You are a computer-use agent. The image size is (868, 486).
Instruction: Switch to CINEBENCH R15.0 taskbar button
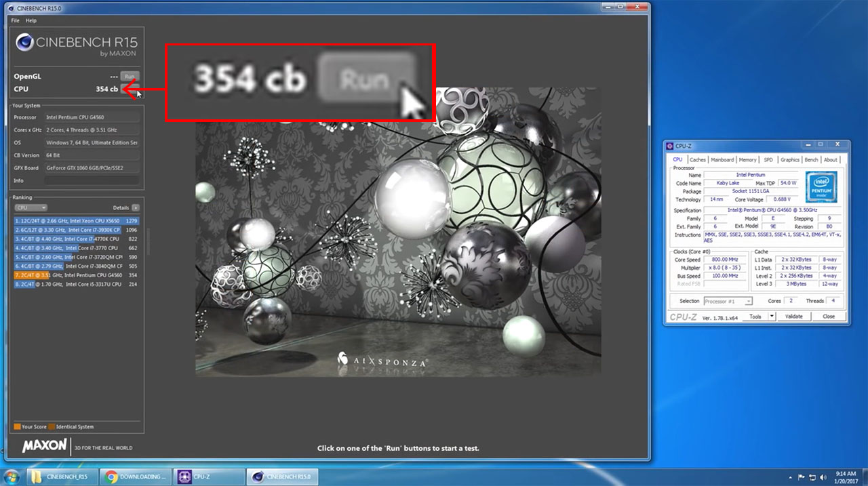click(x=282, y=477)
